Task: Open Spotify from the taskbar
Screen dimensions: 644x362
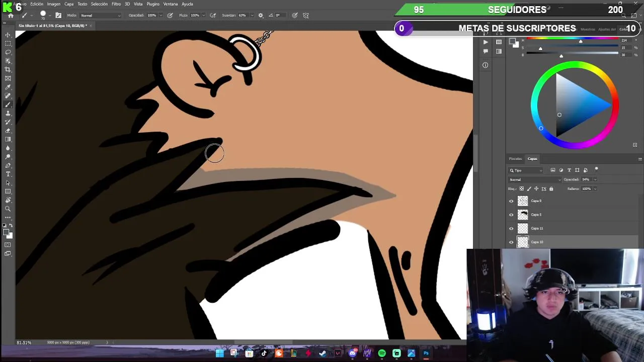Action: 382,353
